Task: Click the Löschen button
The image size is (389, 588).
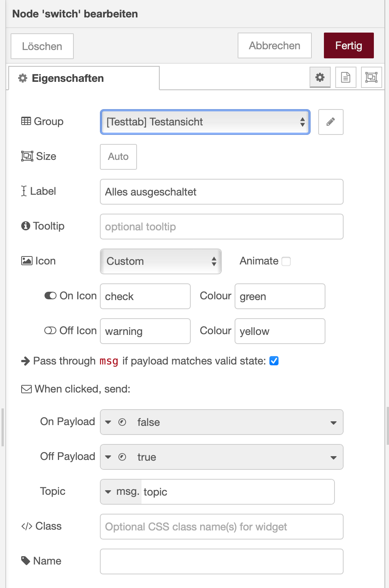Action: click(42, 46)
